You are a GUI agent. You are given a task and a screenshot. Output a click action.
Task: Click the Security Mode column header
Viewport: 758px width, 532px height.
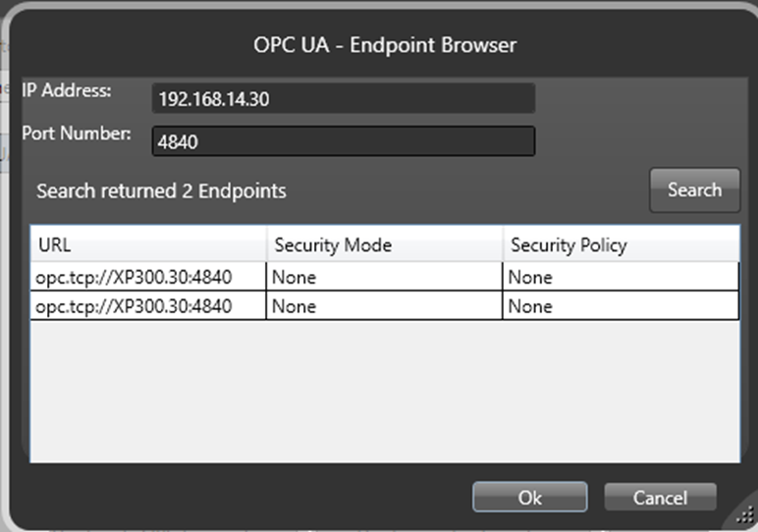point(384,244)
